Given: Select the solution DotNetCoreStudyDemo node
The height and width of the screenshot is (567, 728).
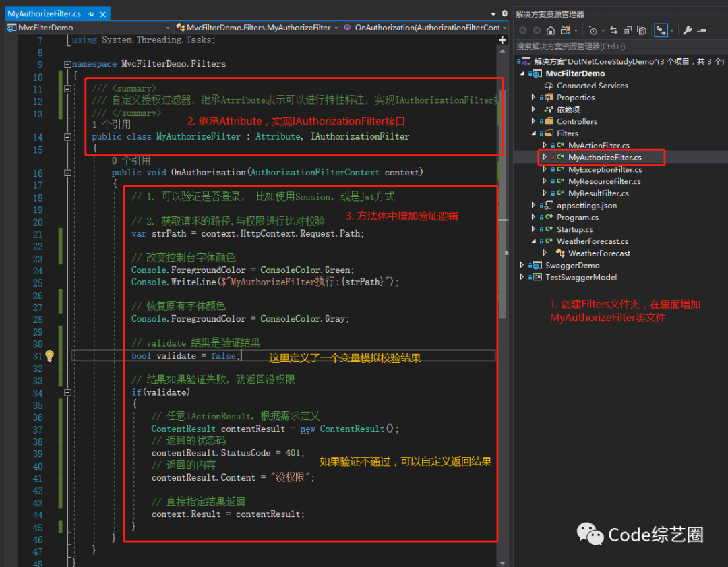Looking at the screenshot, I should tap(629, 61).
